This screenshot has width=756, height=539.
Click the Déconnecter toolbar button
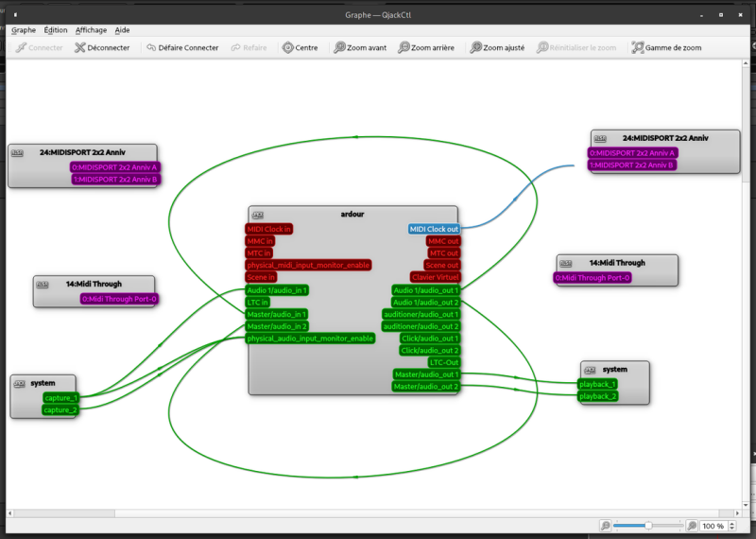point(102,48)
